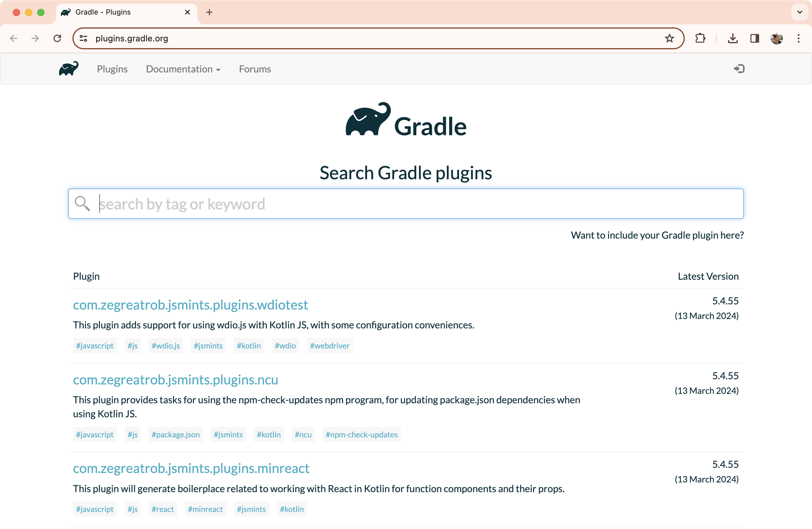
Task: Bookmark this page with the star icon
Action: [669, 38]
